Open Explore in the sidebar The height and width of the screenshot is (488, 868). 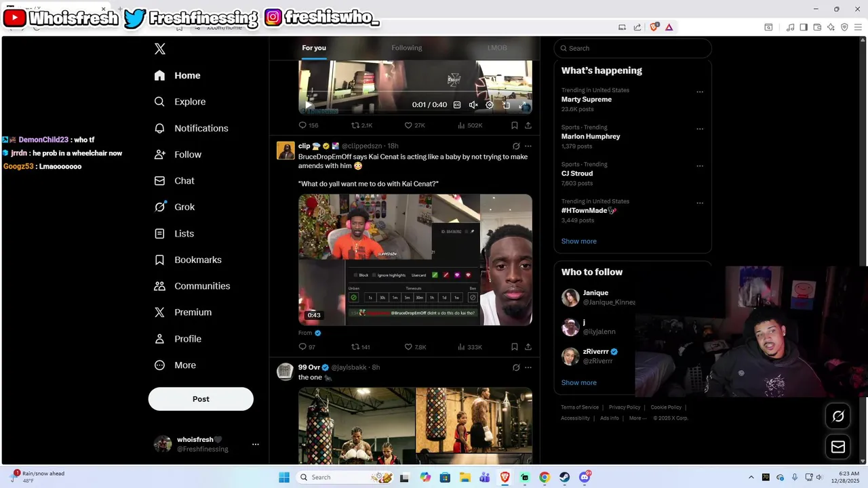click(180, 102)
